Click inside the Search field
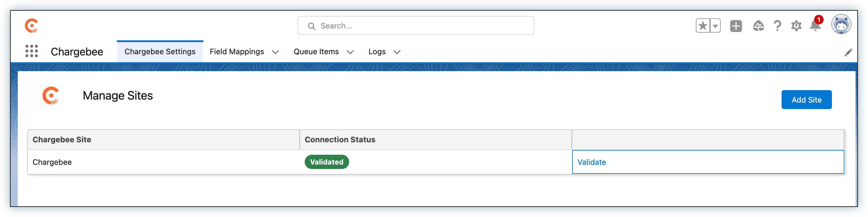Viewport: 868px width, 217px height. coord(416,25)
